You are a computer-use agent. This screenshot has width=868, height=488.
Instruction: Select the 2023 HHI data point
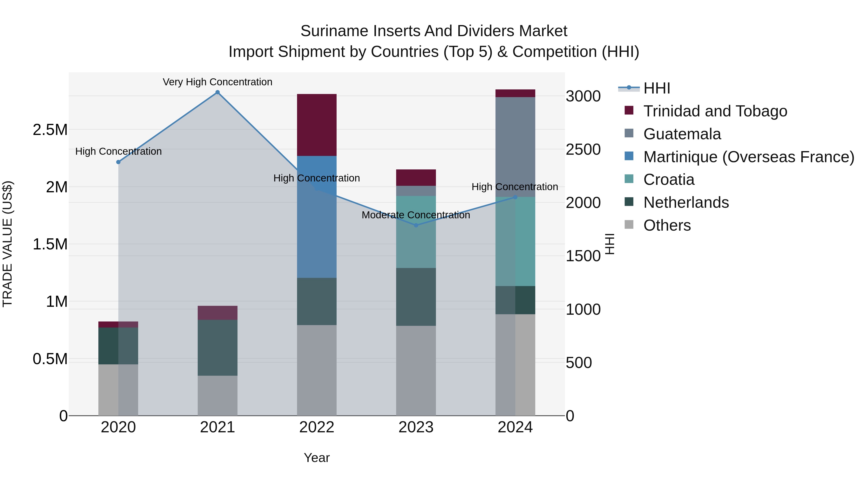[416, 225]
